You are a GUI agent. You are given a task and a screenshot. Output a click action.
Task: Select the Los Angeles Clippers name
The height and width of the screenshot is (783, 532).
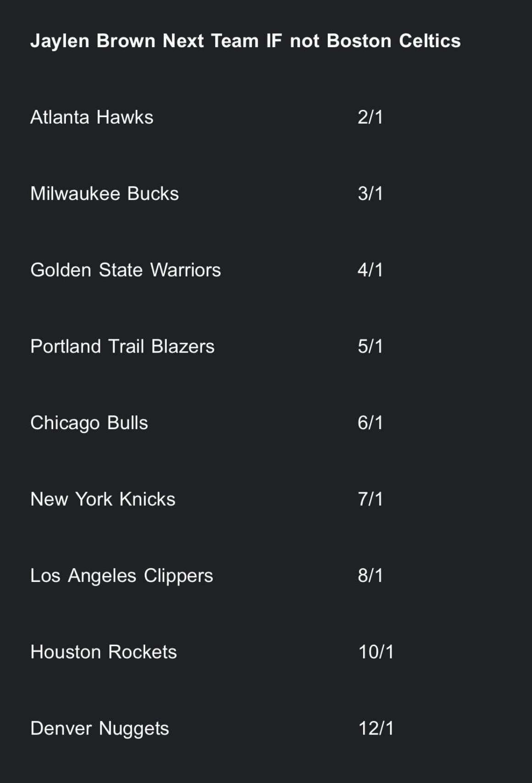pyautogui.click(x=121, y=576)
